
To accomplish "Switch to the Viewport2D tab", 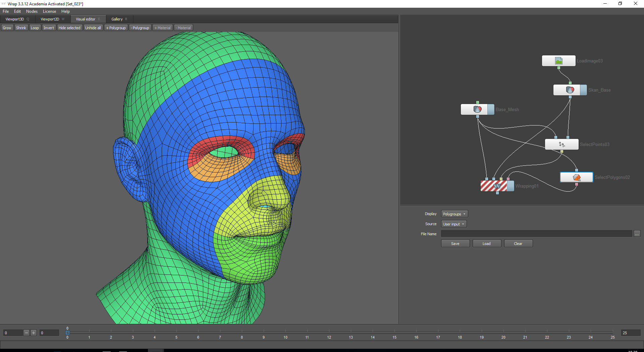I will (50, 19).
